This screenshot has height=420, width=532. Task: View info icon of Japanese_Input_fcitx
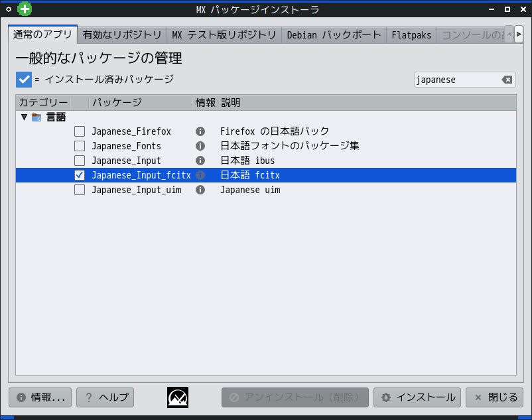(200, 175)
